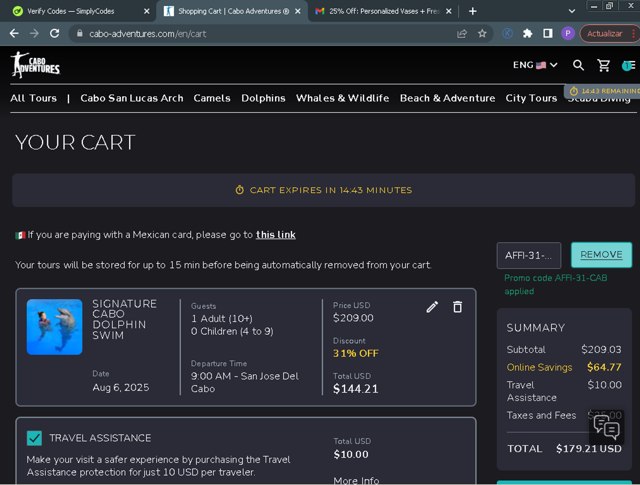The height and width of the screenshot is (485, 640).
Task: Open the hamburger menu in site header
Action: click(x=629, y=65)
